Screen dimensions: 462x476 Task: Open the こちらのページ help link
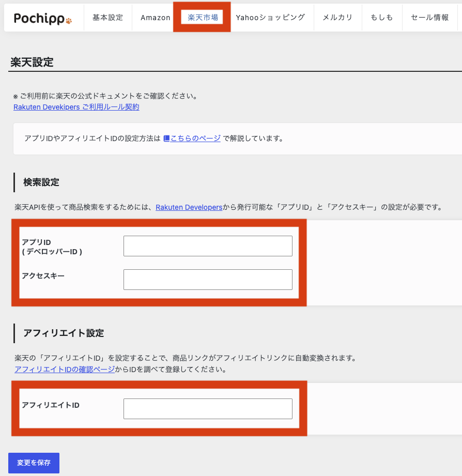[195, 139]
